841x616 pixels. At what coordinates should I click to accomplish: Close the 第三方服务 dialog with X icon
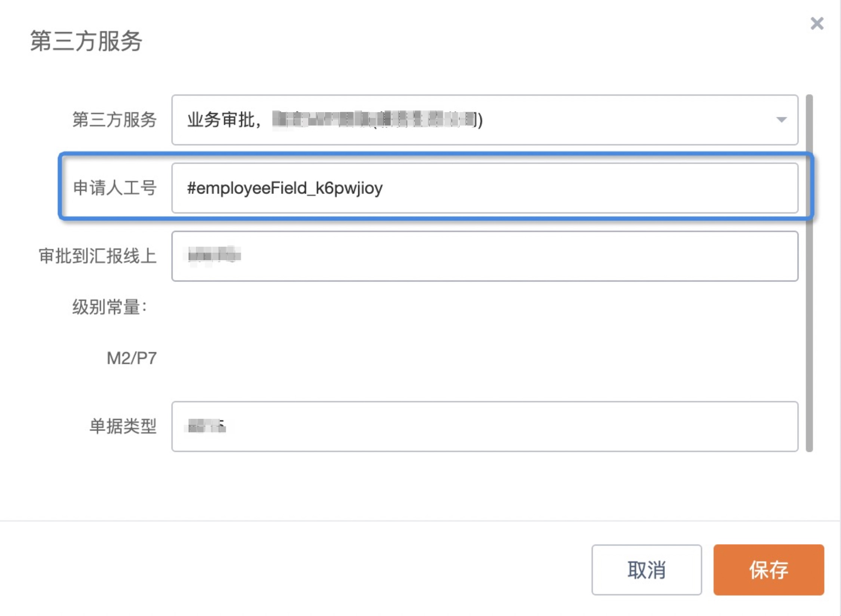(x=817, y=24)
